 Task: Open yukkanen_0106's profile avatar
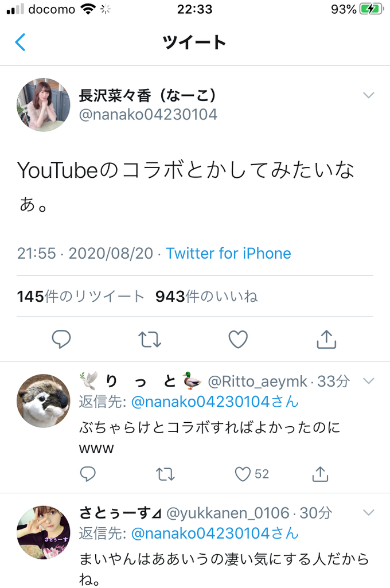(x=44, y=532)
